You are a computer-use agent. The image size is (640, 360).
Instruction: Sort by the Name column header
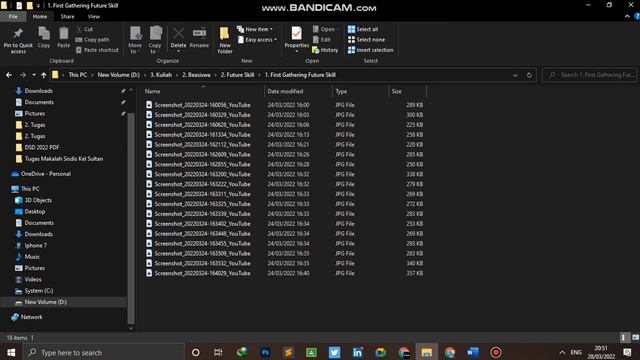point(204,91)
